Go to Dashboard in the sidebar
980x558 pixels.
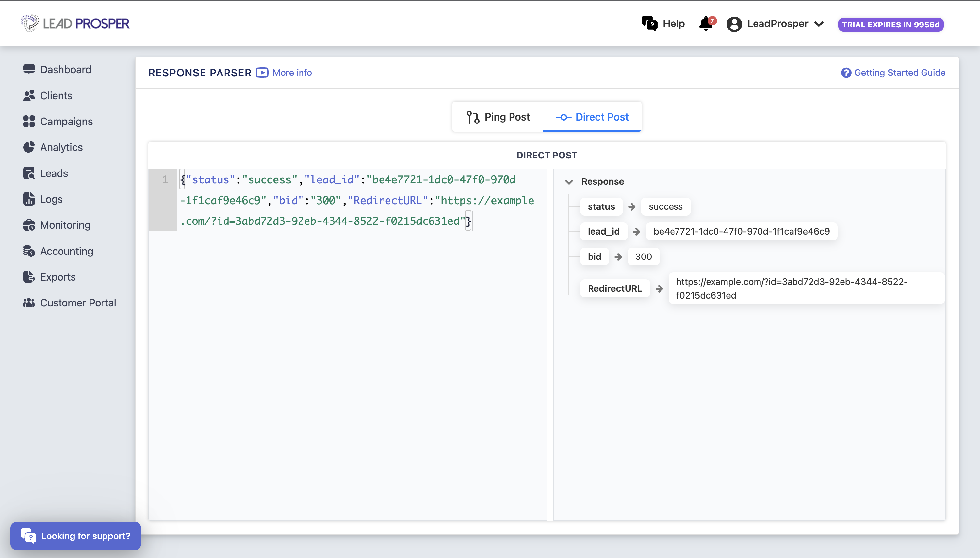click(x=57, y=69)
